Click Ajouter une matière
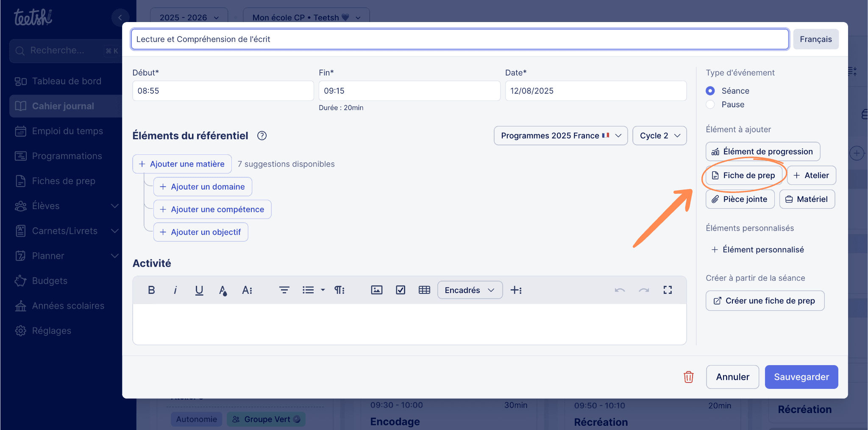868x430 pixels. (182, 164)
